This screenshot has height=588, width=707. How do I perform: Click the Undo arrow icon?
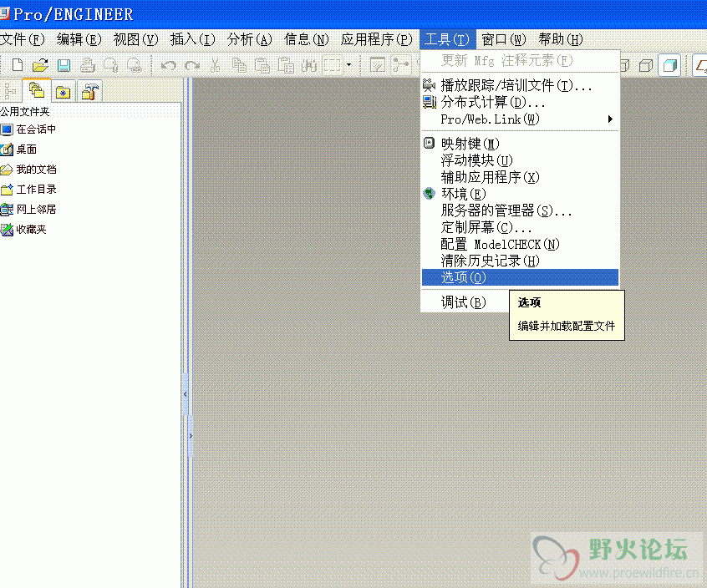pos(169,66)
